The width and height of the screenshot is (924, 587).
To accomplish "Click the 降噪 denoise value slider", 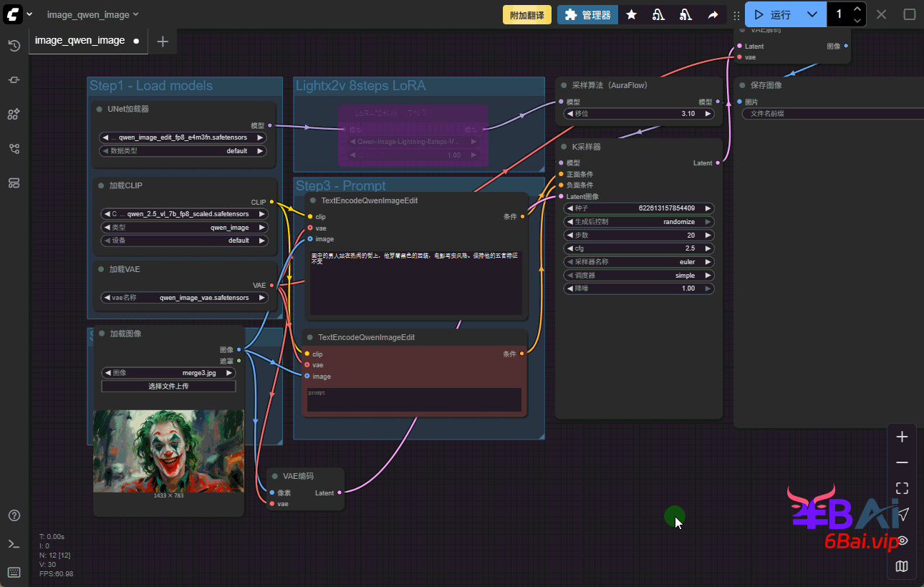I will 639,288.
